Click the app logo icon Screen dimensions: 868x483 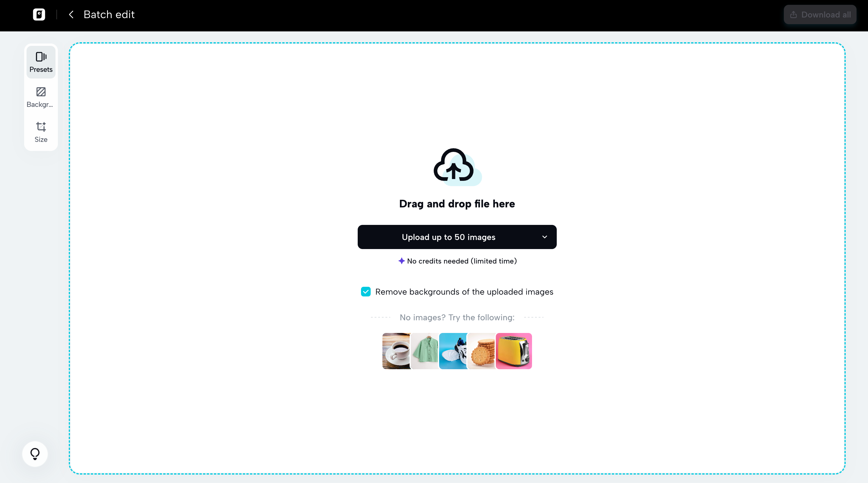click(x=39, y=14)
